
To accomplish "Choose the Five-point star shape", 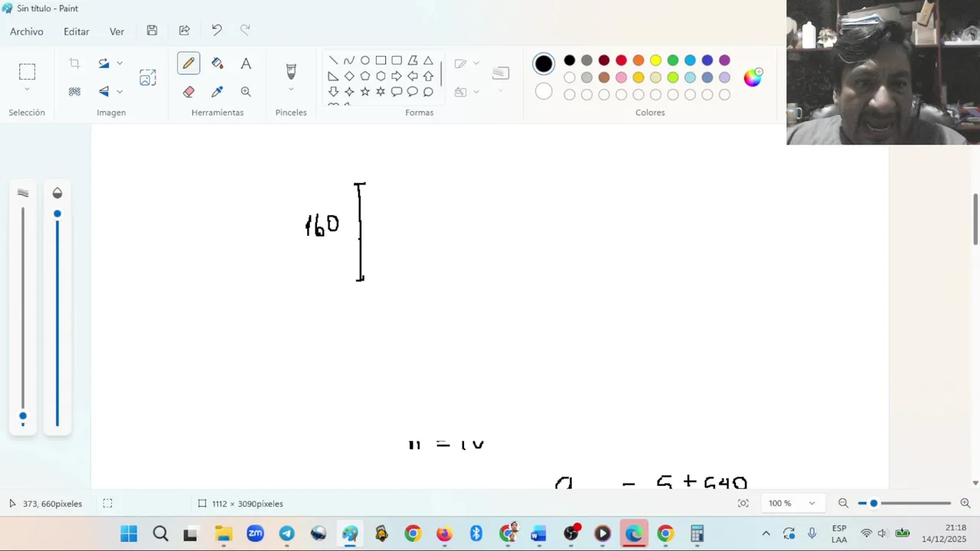I will [x=365, y=92].
